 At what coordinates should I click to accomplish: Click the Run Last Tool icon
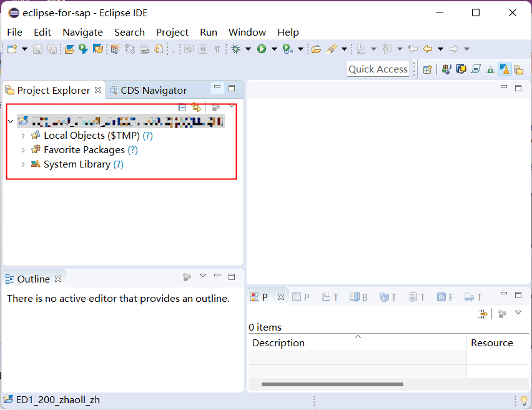[288, 49]
